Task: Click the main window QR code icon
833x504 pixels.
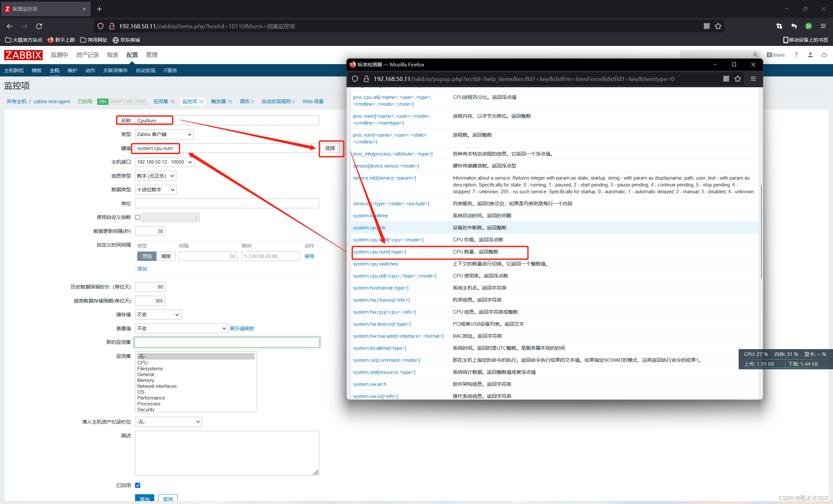Action: (x=706, y=26)
